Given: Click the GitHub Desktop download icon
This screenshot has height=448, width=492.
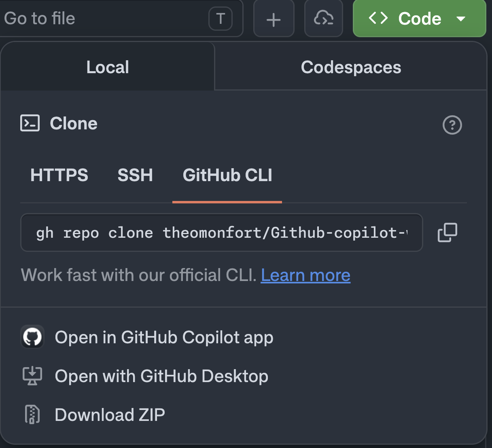Looking at the screenshot, I should click(32, 376).
